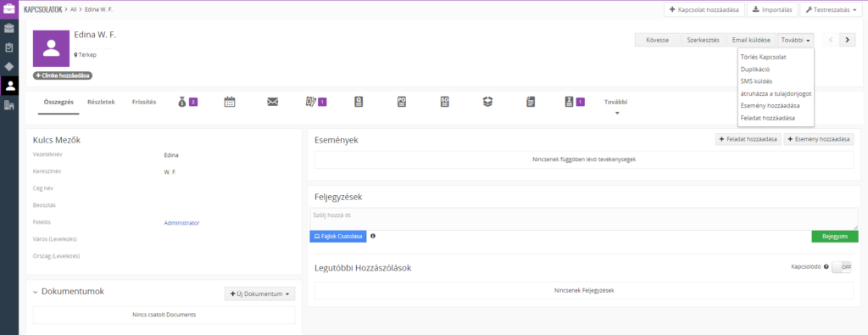This screenshot has height=335, width=868.
Task: Go to previous record arrow
Action: coord(831,40)
